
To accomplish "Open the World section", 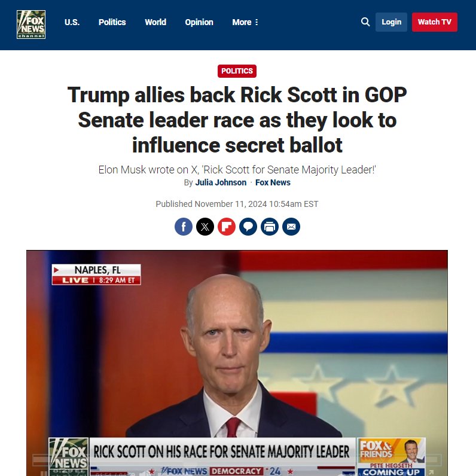I will (155, 22).
